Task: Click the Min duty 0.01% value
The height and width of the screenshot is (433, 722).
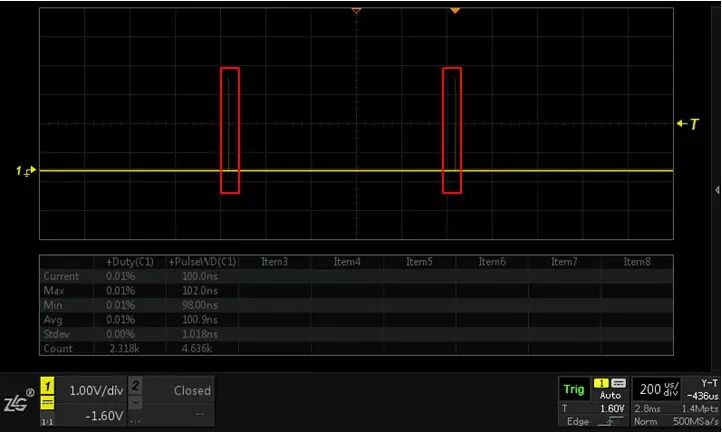Action: (121, 305)
